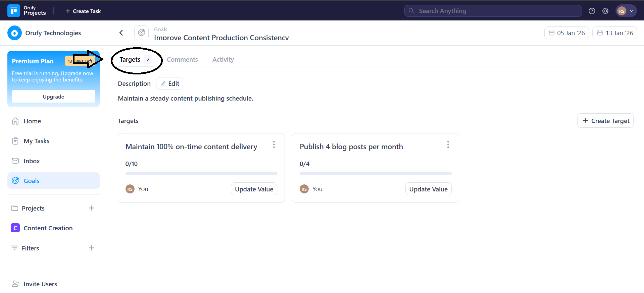Click the Create Target button
Viewport: 644px width, 293px height.
(x=605, y=121)
